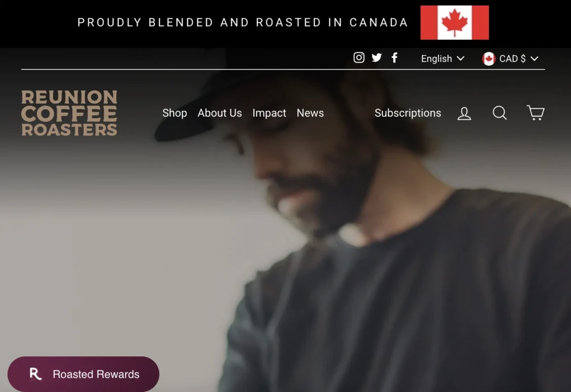Click the chevron next to CAD $

[534, 59]
